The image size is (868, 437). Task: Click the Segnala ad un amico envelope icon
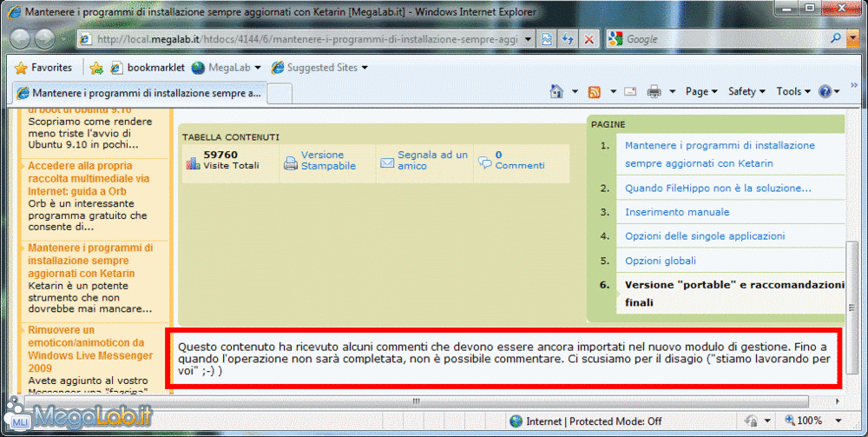(x=387, y=162)
